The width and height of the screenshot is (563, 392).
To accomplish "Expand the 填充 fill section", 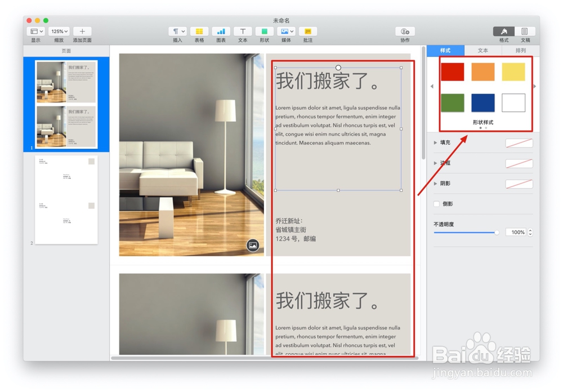I will [x=435, y=142].
